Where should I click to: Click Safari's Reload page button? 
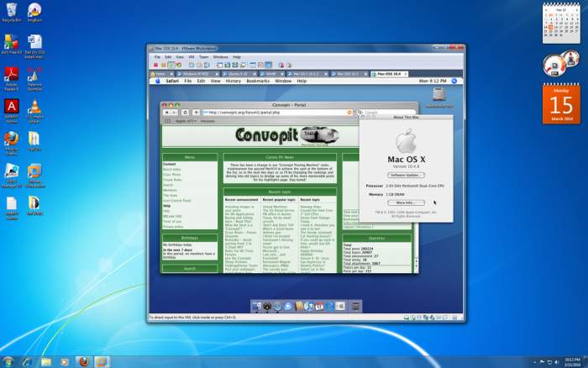click(x=185, y=112)
